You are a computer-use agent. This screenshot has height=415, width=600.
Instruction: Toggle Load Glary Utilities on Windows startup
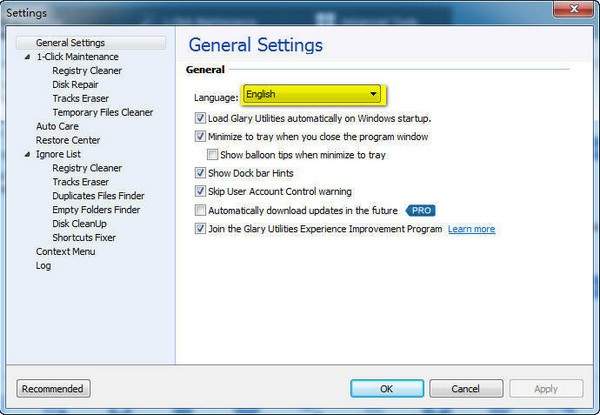click(x=200, y=118)
